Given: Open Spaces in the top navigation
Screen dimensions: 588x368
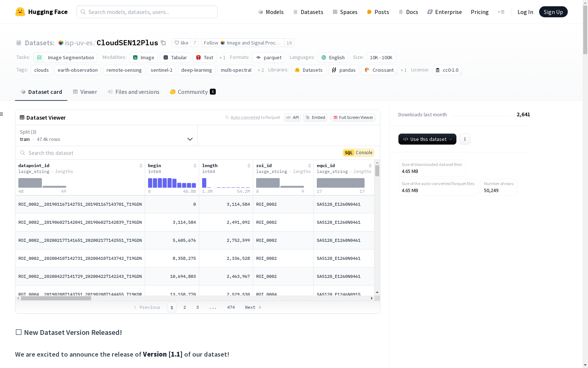Looking at the screenshot, I should pyautogui.click(x=345, y=12).
